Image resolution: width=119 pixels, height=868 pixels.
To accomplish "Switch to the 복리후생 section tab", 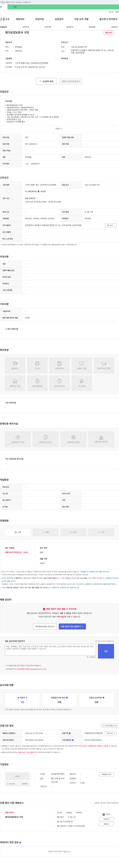I will tap(70, 27).
